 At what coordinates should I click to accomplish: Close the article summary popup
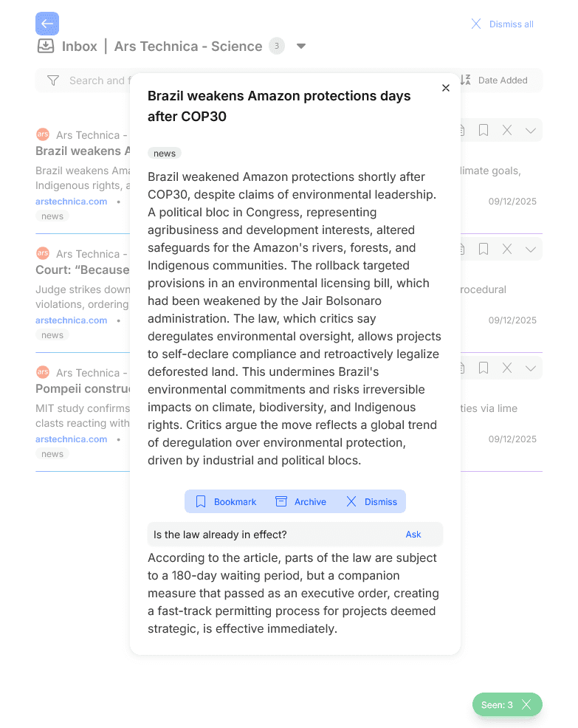click(446, 88)
